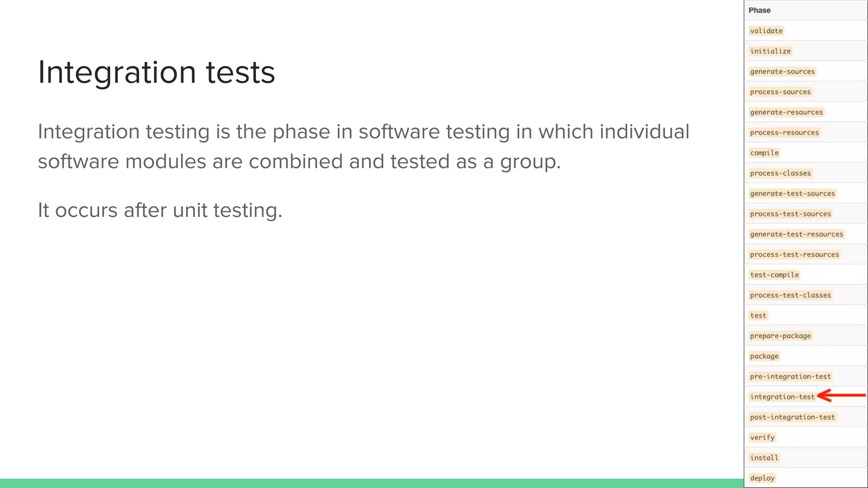Click the process-sources phase label
868x488 pixels.
coord(780,92)
